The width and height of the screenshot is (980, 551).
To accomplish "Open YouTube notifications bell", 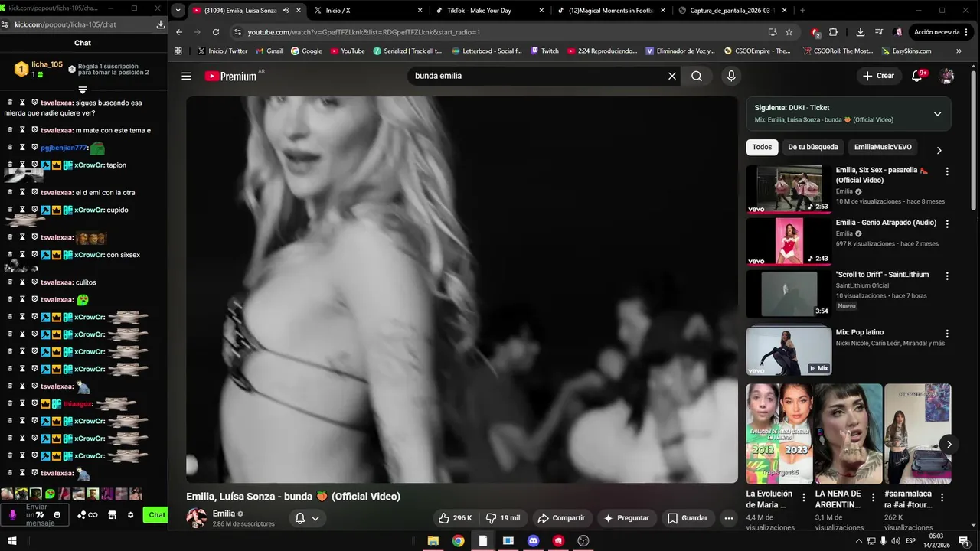I will point(917,76).
